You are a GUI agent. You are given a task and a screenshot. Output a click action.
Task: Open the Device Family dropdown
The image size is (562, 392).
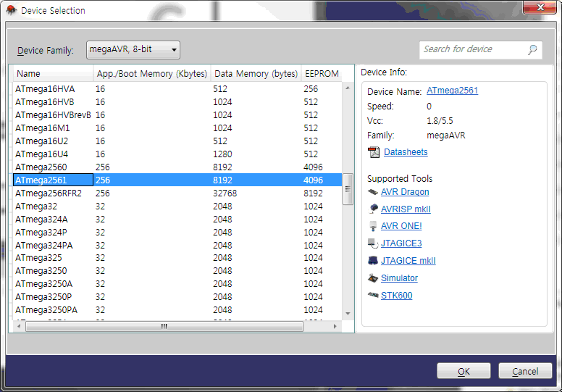click(x=133, y=50)
